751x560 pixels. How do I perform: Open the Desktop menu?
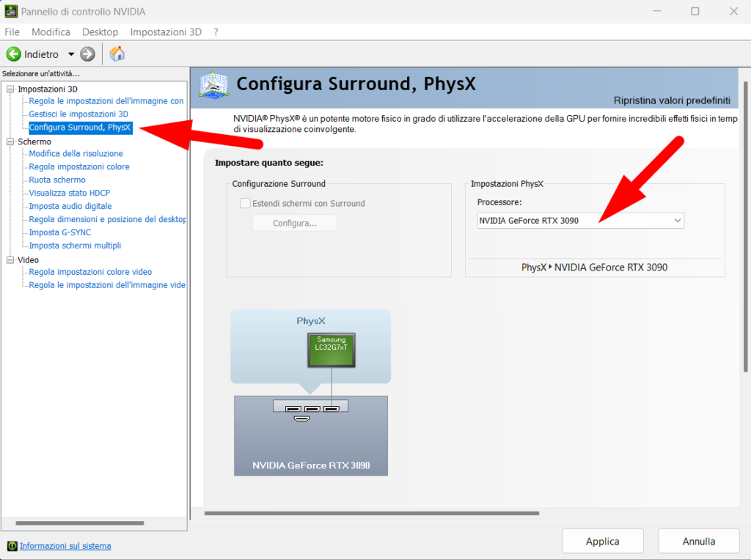[100, 32]
